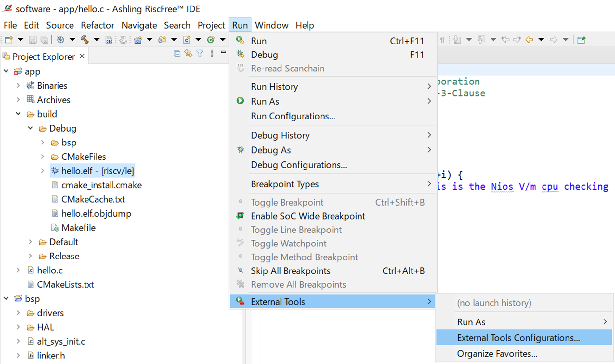
Task: Open the Window menu
Action: click(272, 25)
